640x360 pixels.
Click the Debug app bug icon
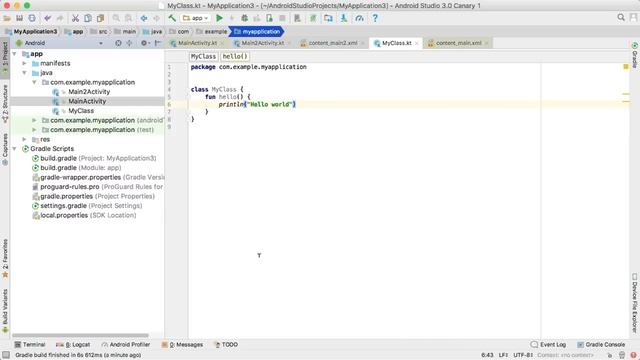pyautogui.click(x=244, y=18)
